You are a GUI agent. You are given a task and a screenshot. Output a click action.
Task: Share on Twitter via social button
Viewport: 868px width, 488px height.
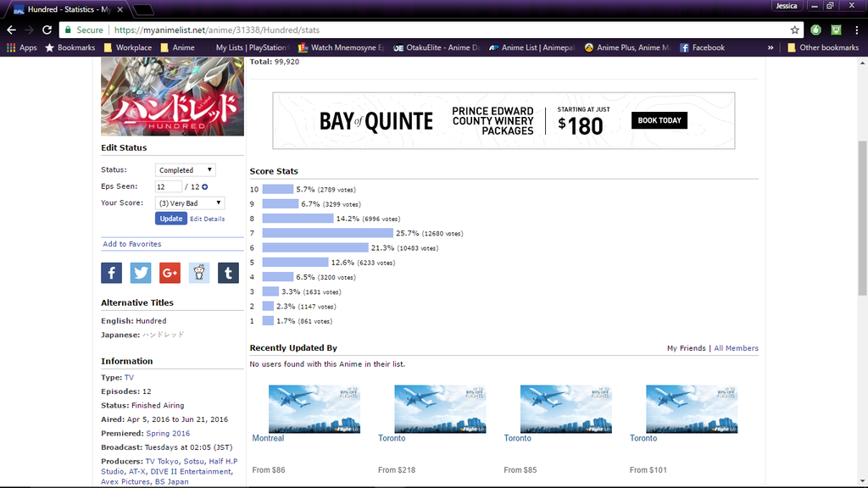tap(141, 273)
